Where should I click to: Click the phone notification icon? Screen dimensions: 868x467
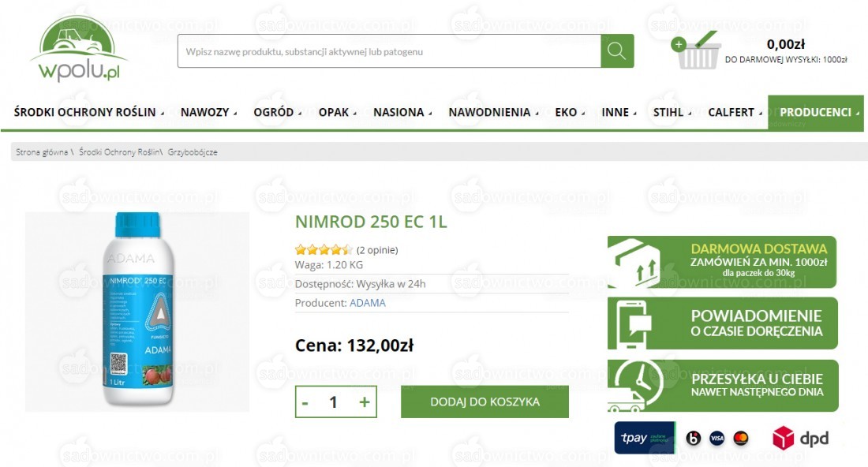(634, 323)
